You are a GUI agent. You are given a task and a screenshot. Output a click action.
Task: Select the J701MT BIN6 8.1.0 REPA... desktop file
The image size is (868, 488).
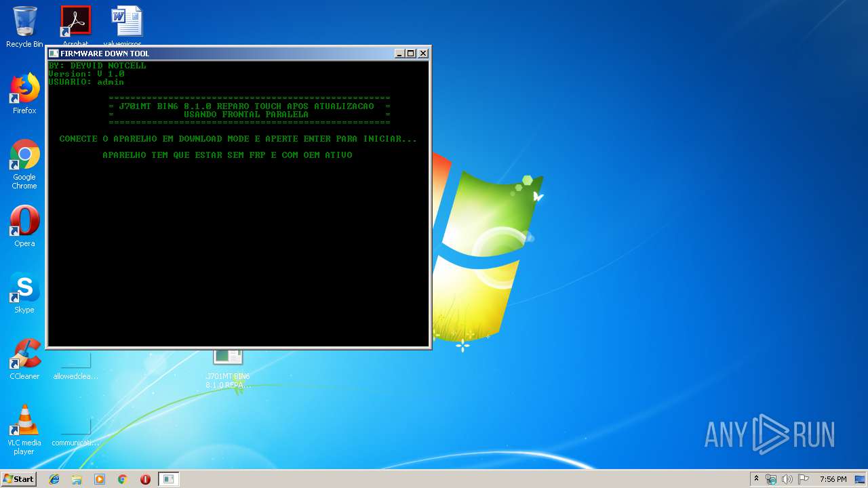click(228, 370)
